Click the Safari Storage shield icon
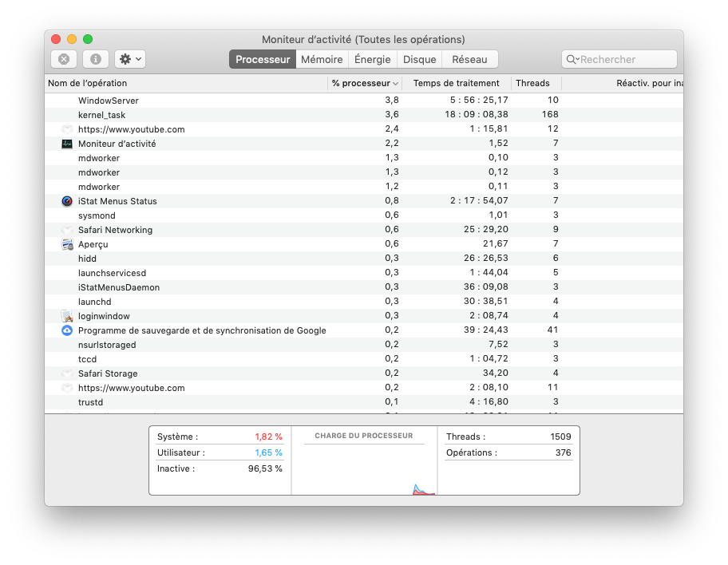 (67, 373)
